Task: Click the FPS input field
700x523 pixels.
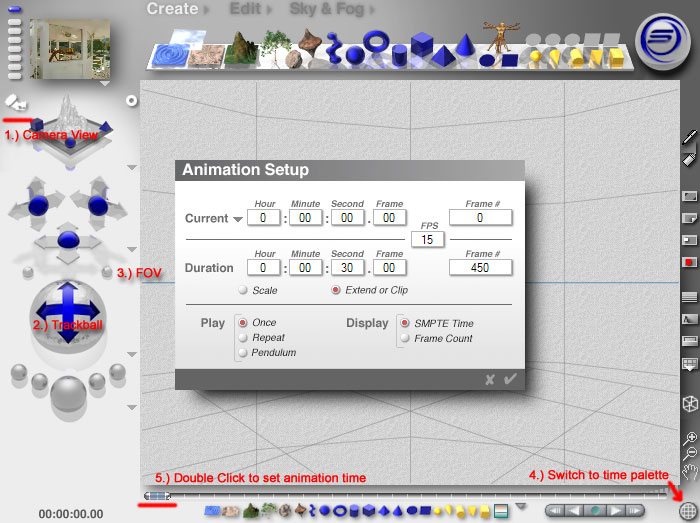Action: tap(429, 239)
